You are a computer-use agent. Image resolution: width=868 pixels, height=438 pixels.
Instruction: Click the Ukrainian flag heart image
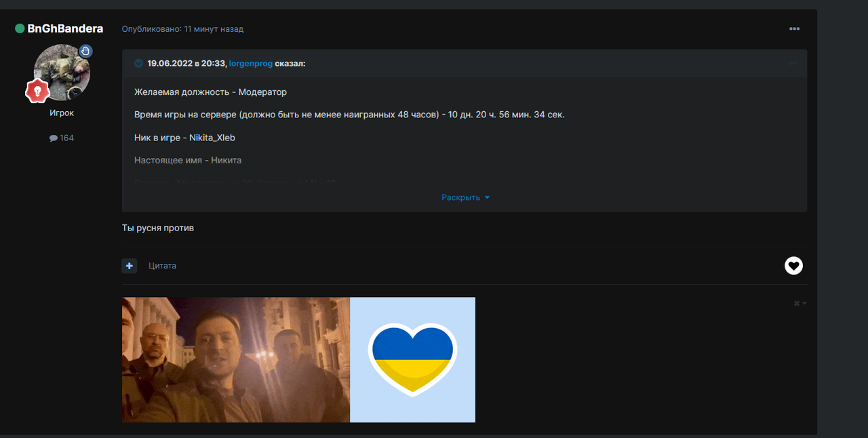click(x=412, y=360)
